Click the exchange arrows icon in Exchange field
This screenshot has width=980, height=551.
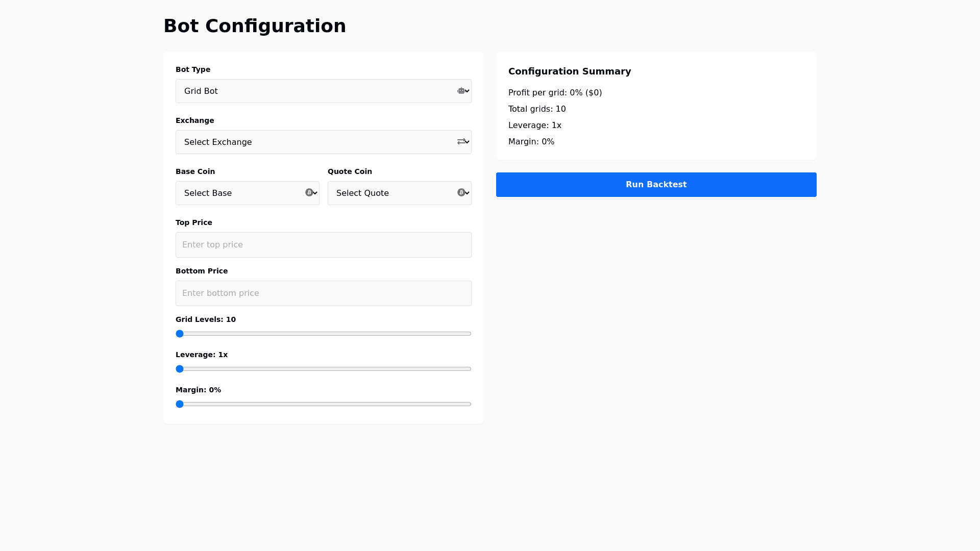(x=461, y=142)
